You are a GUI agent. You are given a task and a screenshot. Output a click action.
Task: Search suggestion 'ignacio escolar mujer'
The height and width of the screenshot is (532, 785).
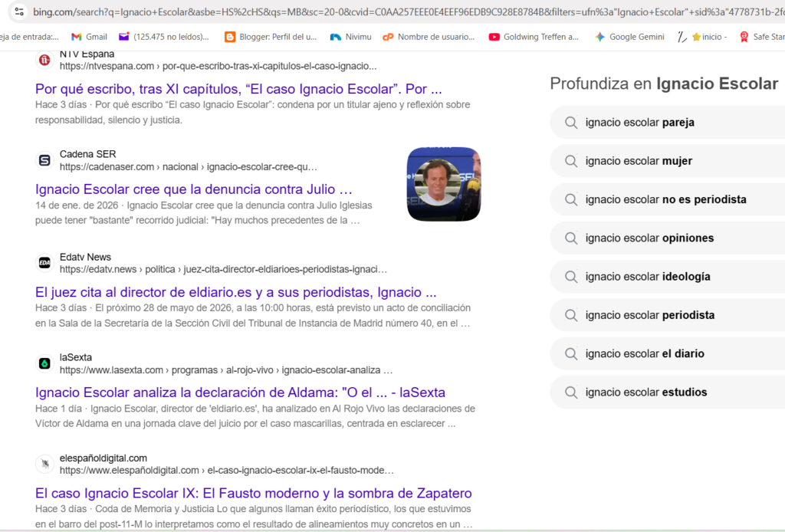[x=668, y=161]
